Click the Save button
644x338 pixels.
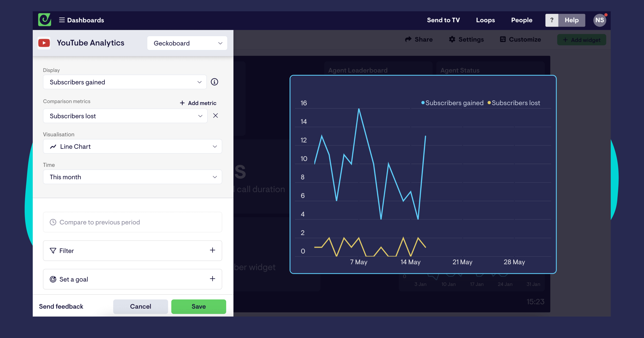199,307
